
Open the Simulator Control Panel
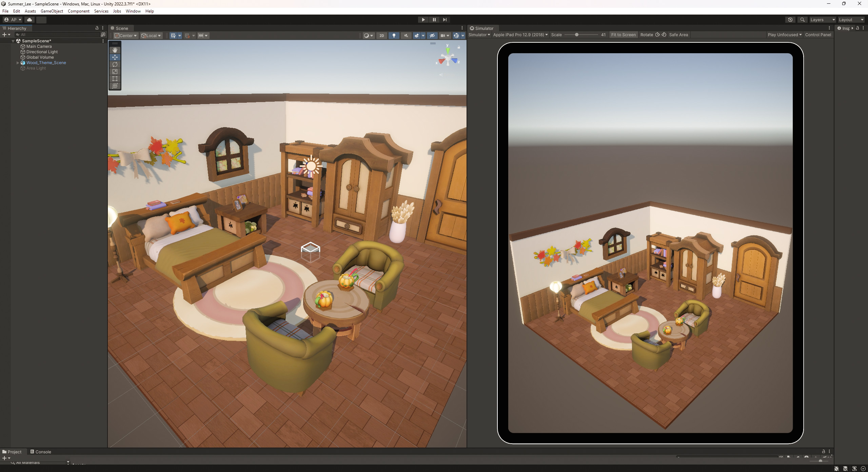[x=818, y=35]
